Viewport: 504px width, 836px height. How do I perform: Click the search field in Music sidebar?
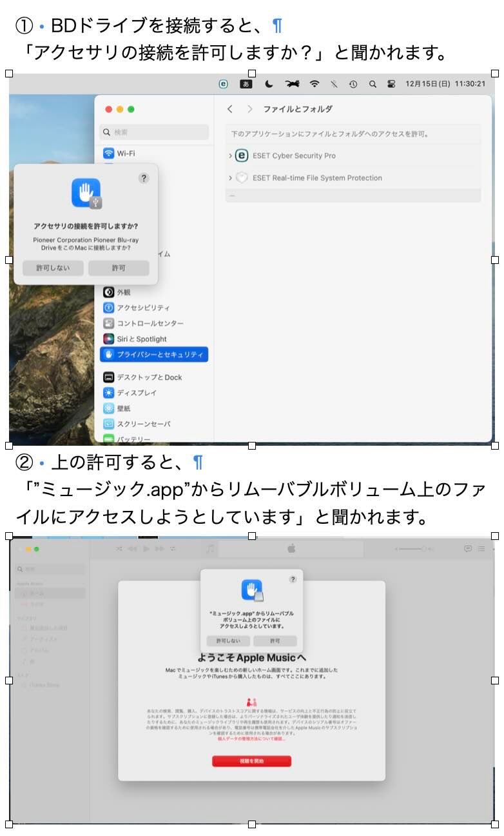pos(50,569)
